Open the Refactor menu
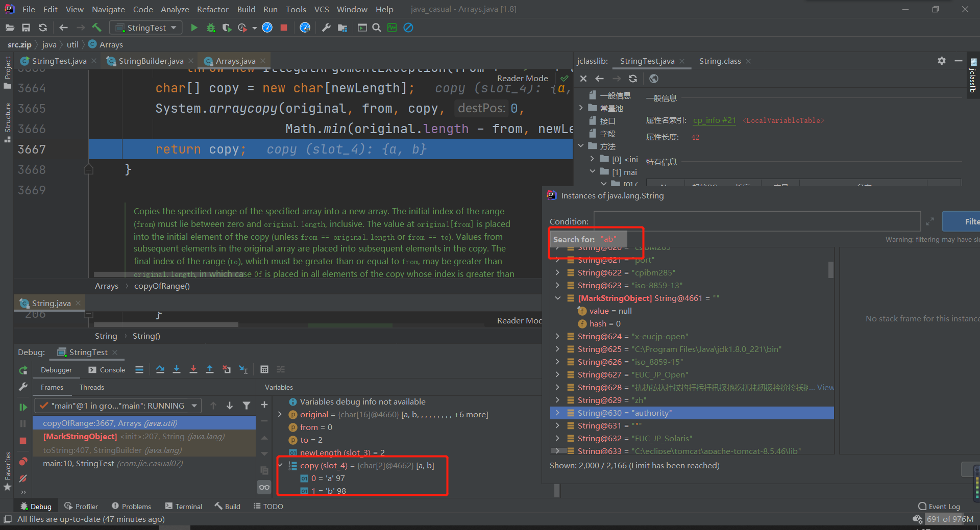The height and width of the screenshot is (530, 980). point(212,9)
